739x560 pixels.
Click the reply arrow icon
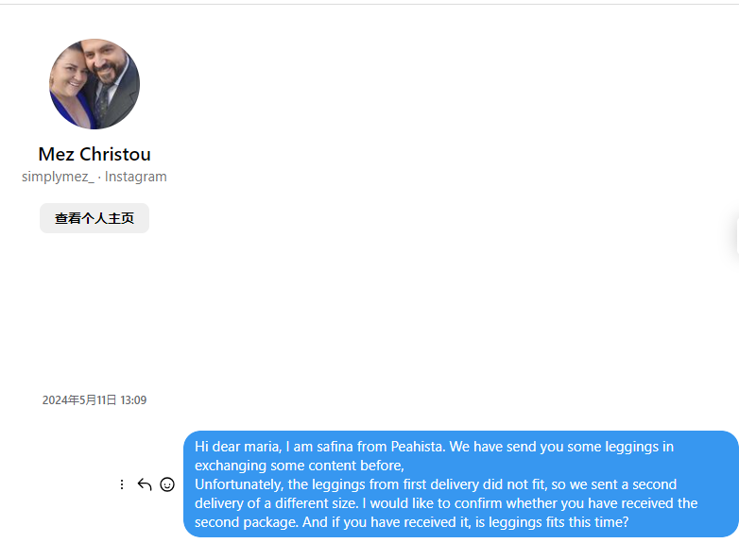[x=145, y=484]
